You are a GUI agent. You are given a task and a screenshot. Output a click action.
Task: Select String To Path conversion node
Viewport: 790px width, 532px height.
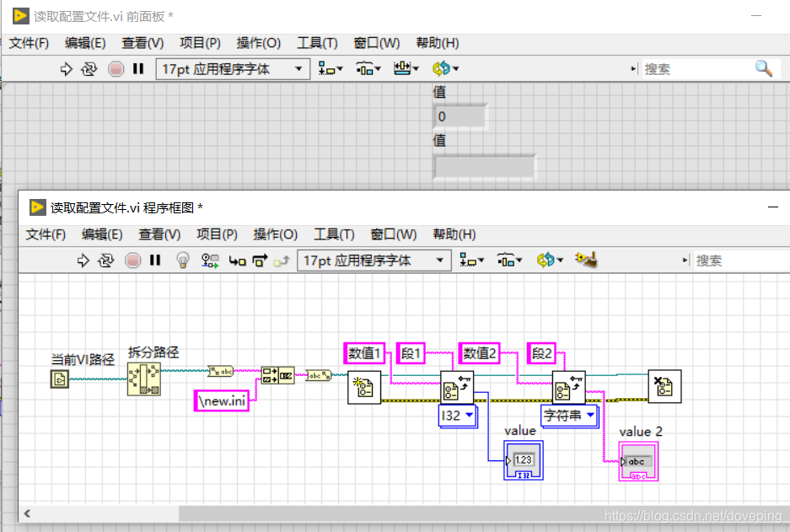319,375
